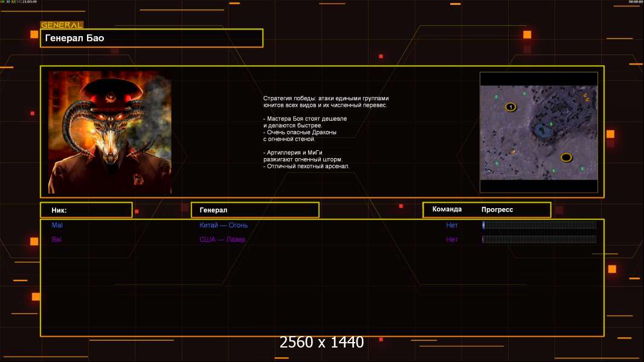The width and height of the screenshot is (644, 362).
Task: Click Mal's loading progress bar
Action: pos(539,225)
